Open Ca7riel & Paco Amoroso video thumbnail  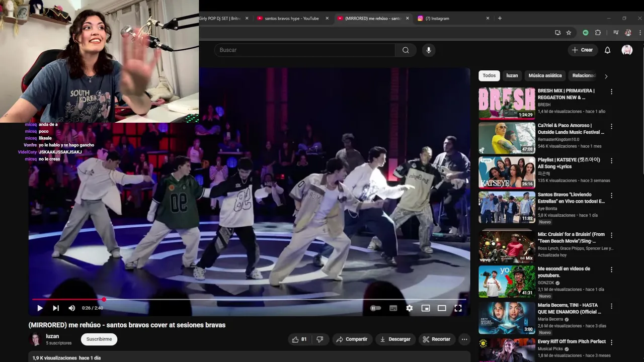507,138
